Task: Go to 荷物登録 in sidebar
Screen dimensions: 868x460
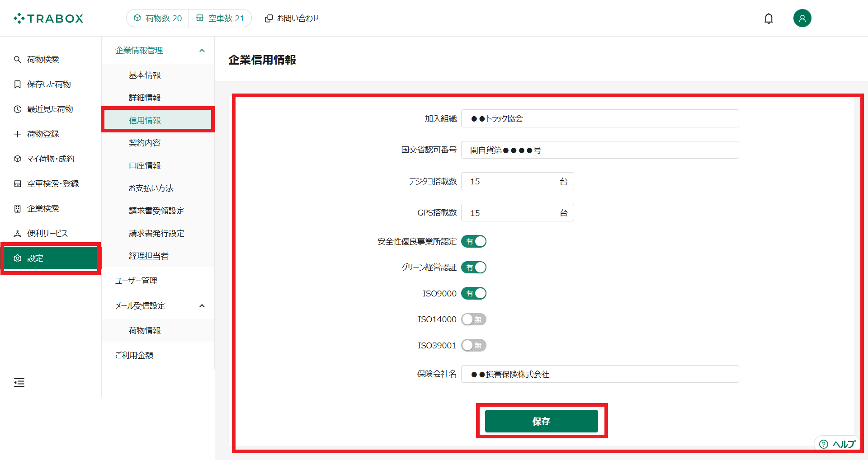Action: click(51, 134)
